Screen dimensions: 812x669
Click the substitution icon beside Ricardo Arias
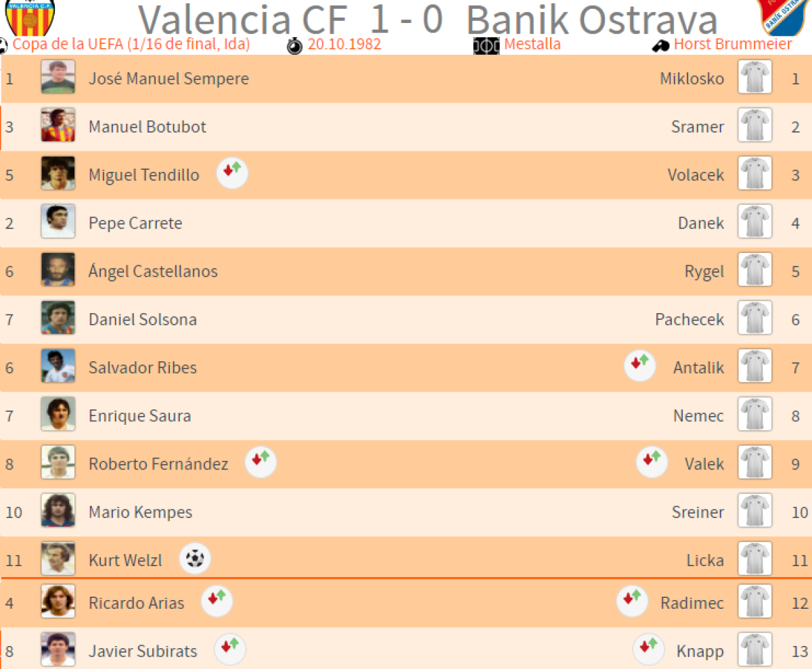click(x=217, y=601)
